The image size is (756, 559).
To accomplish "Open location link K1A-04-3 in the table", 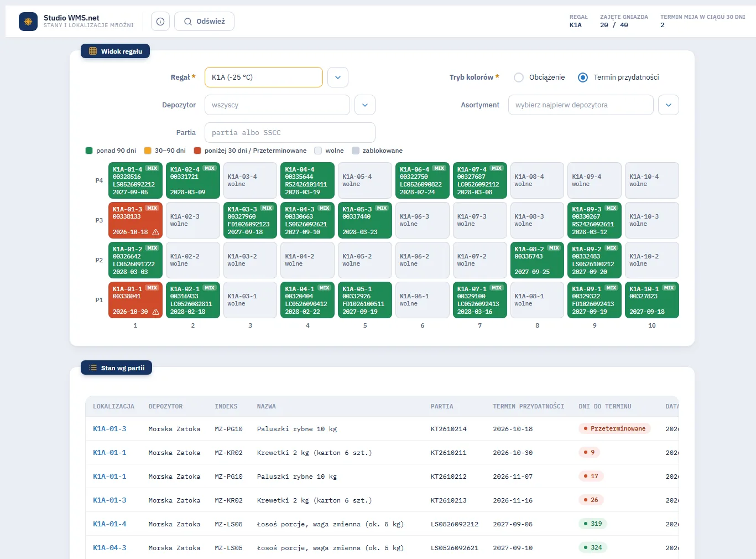I will 110,548.
